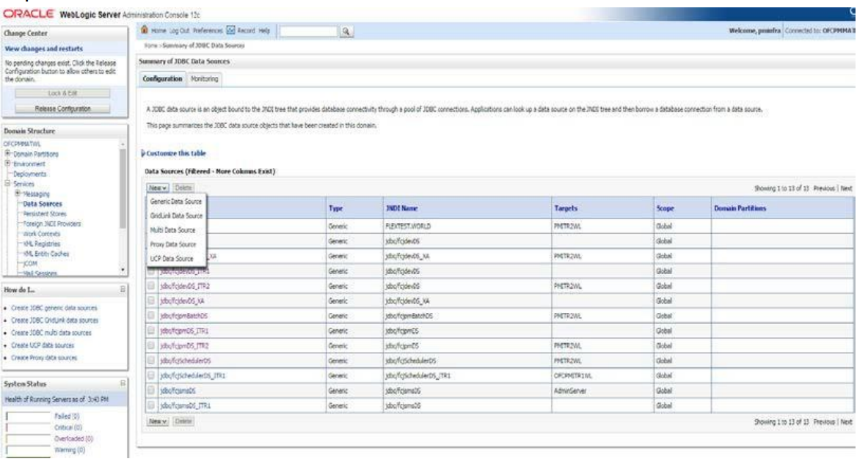
Task: Select Persistent Stores tree item
Action: point(45,213)
